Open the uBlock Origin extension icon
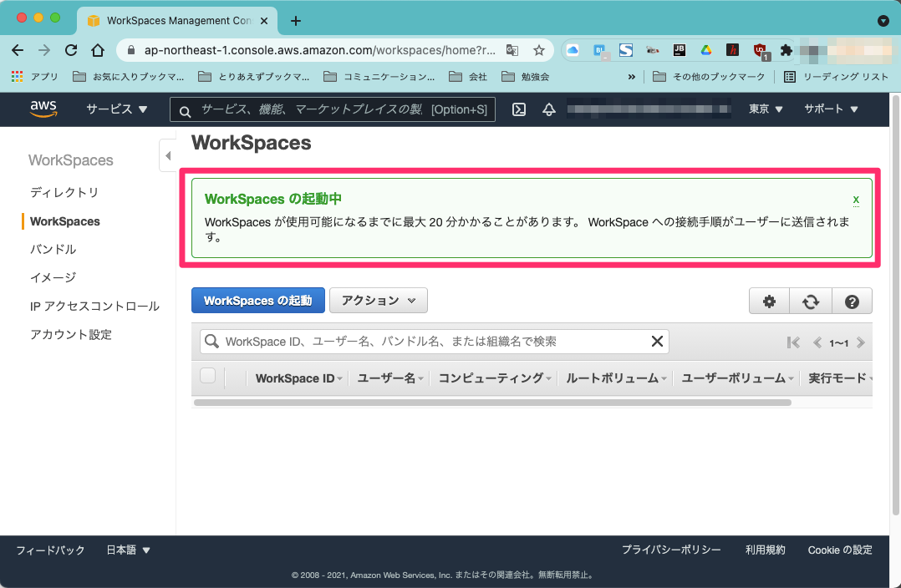Viewport: 901px width, 588px height. click(x=759, y=50)
